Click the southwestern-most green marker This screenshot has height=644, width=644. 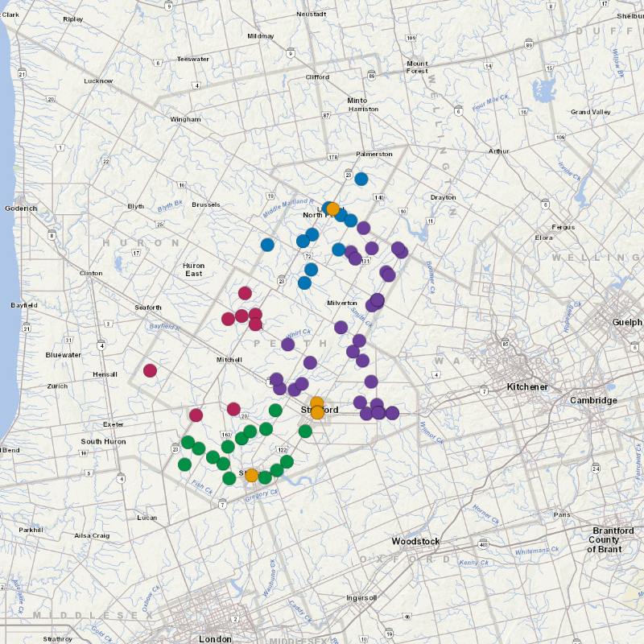click(x=185, y=464)
